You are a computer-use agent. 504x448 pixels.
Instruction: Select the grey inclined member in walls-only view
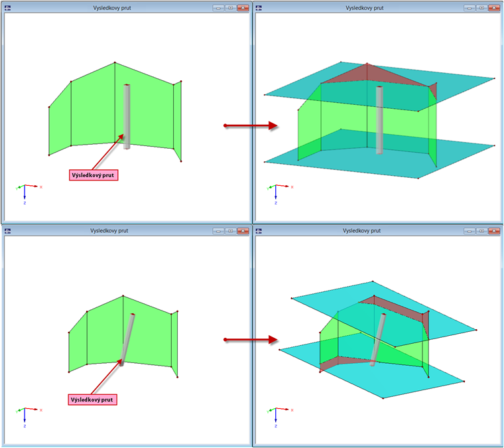point(127,339)
